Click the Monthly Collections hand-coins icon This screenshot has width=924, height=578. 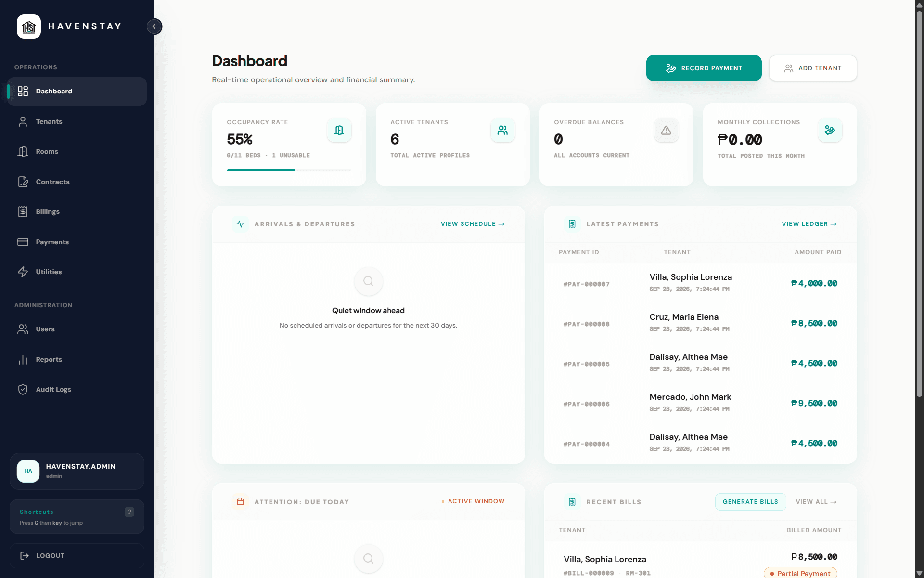830,130
